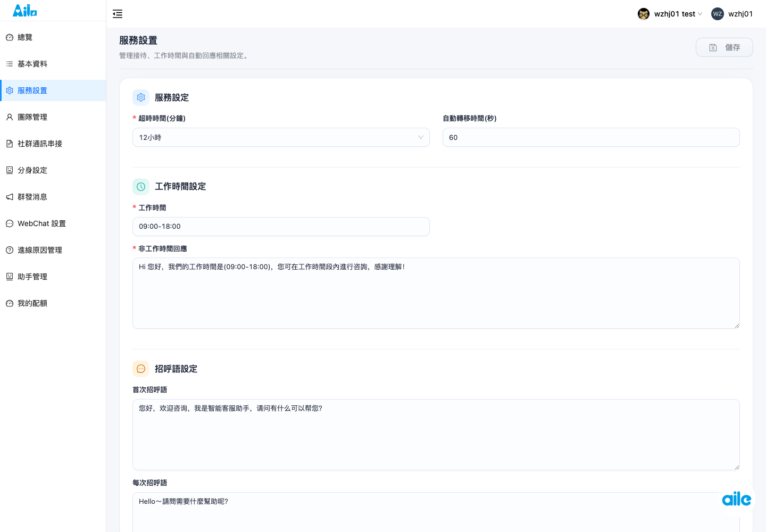Click the 服務設置 page heading

click(138, 40)
